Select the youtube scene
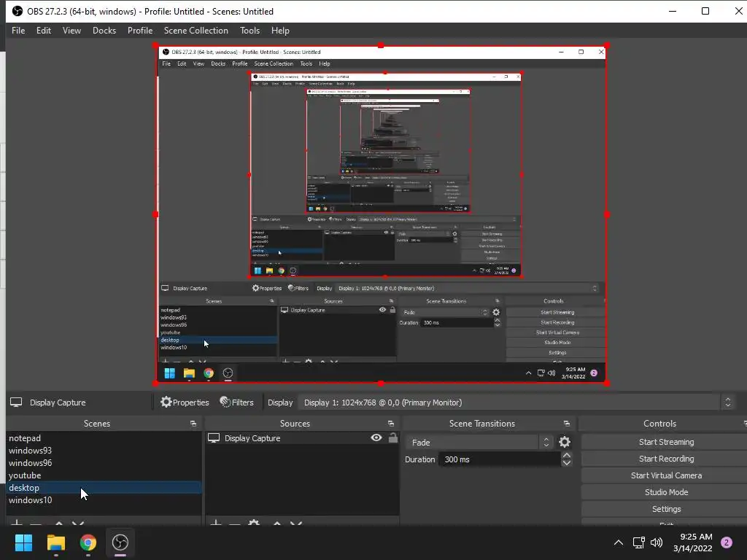Screen dimensions: 747x560 tap(104, 475)
